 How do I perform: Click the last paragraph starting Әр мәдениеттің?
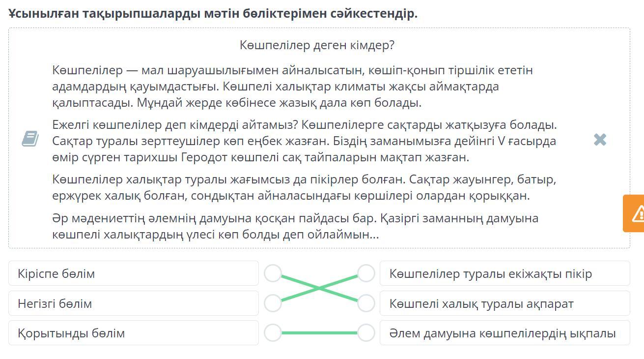[x=295, y=226]
